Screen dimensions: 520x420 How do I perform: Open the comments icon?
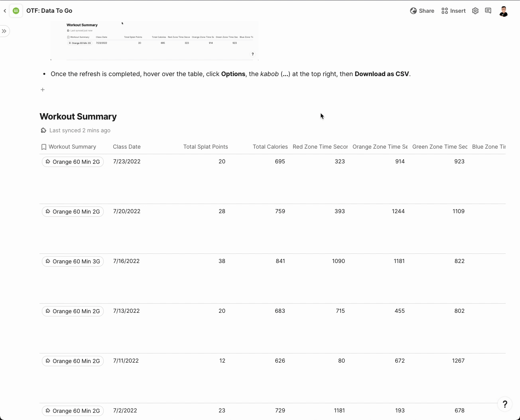(488, 11)
